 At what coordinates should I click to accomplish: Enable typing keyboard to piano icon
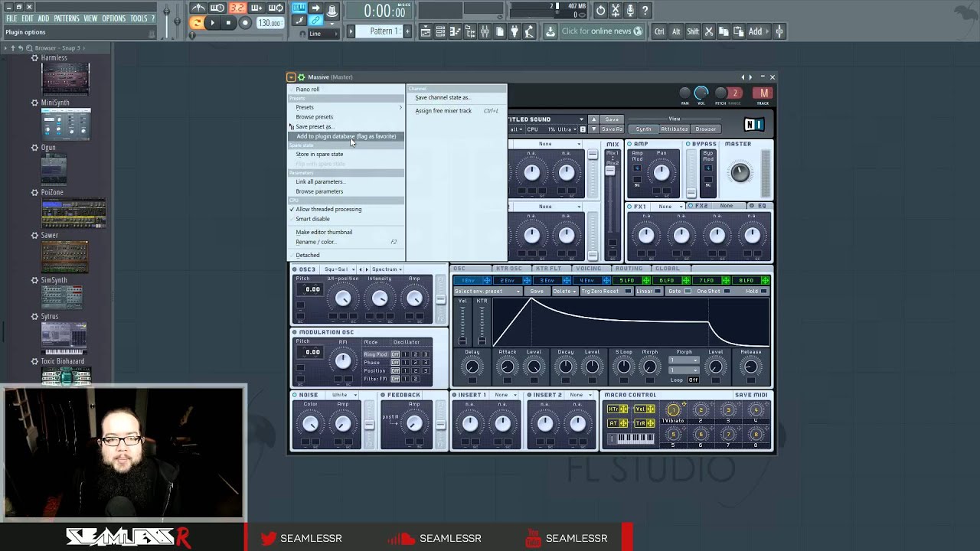[299, 8]
